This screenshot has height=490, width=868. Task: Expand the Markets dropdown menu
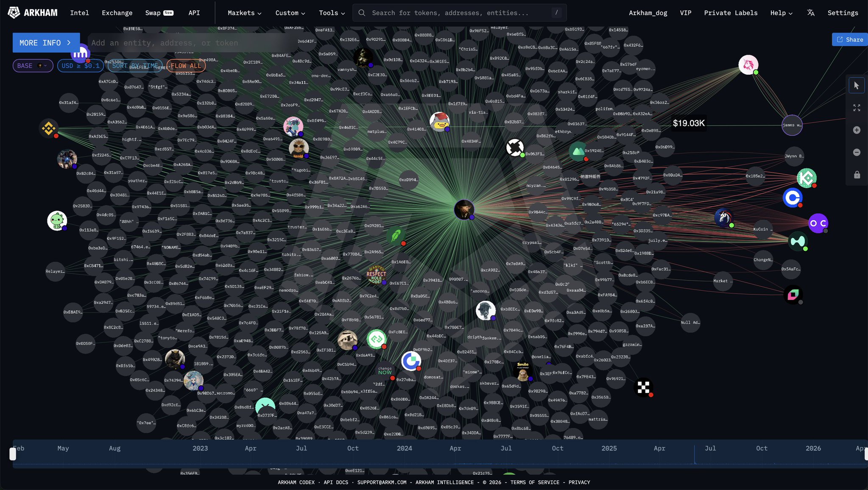[244, 13]
